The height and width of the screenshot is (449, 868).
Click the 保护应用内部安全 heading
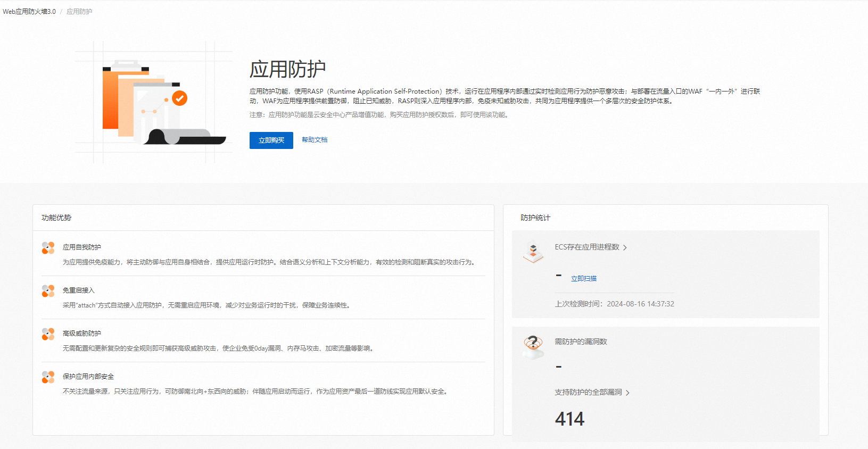(x=88, y=377)
